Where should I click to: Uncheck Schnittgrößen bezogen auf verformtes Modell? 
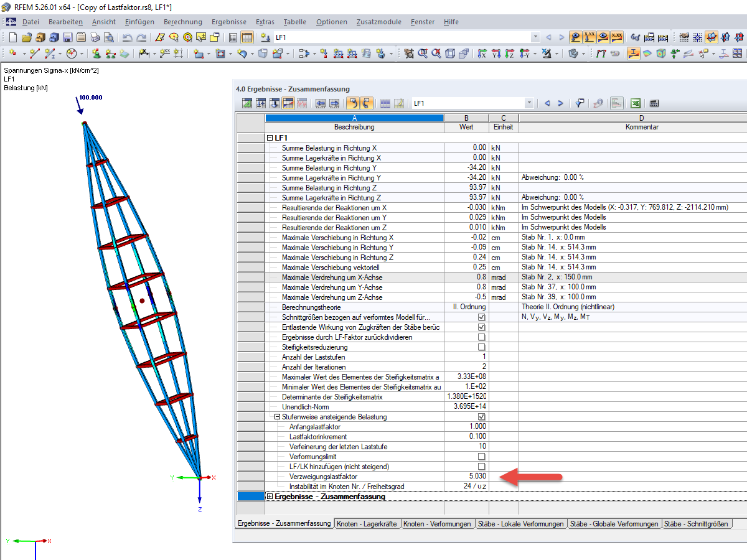point(481,317)
